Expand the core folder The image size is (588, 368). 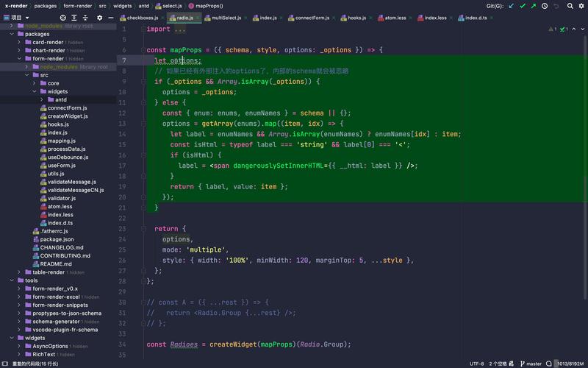point(35,83)
